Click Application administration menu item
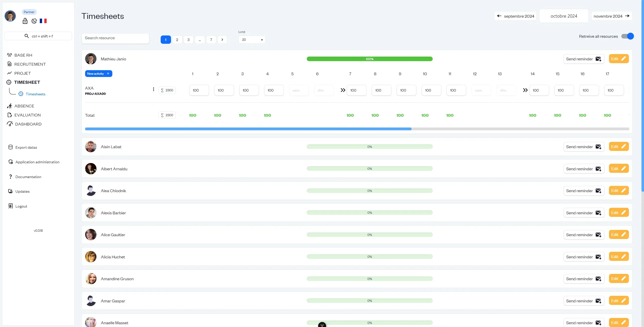 [37, 162]
